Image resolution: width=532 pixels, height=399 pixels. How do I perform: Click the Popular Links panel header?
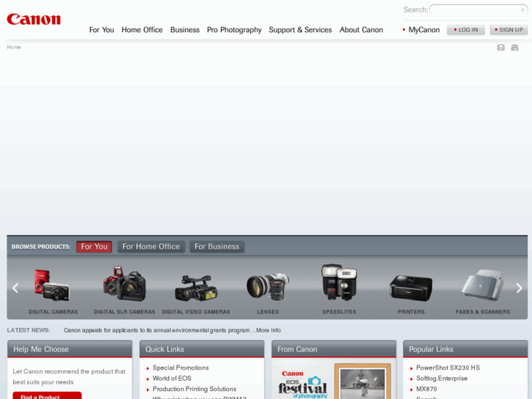(x=465, y=349)
